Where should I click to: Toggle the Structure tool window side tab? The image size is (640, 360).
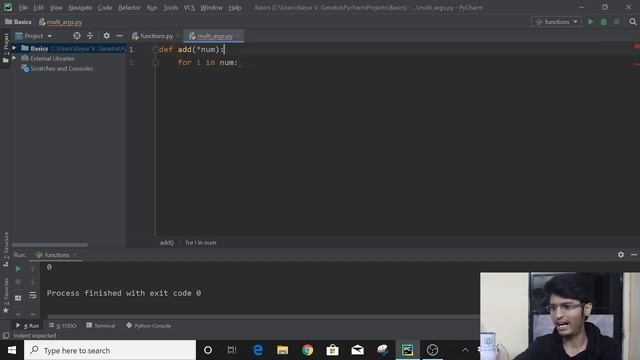(x=6, y=249)
